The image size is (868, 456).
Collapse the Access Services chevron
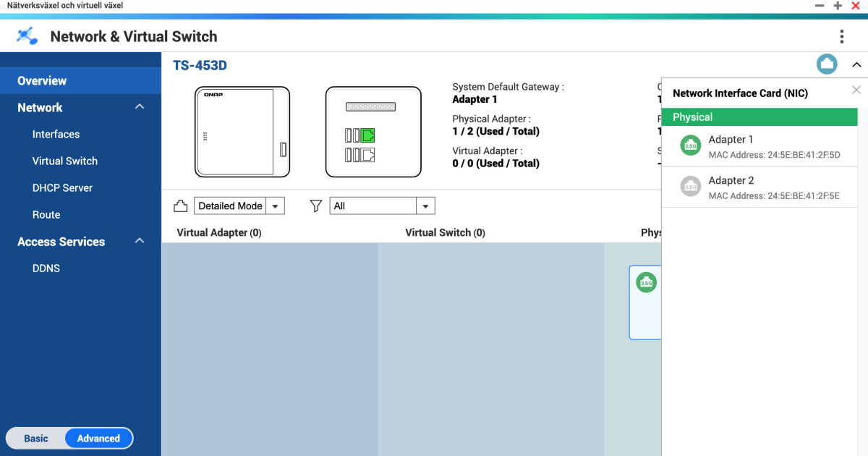click(x=140, y=241)
